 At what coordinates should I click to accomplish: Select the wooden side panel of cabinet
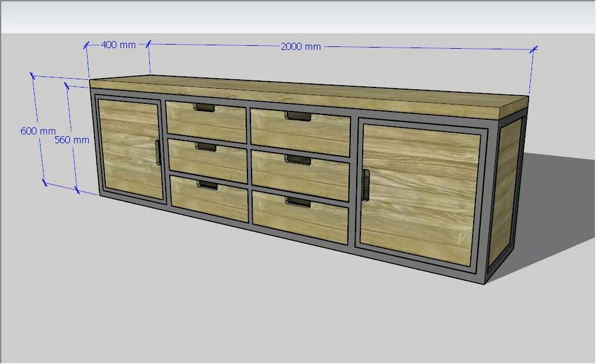505,192
